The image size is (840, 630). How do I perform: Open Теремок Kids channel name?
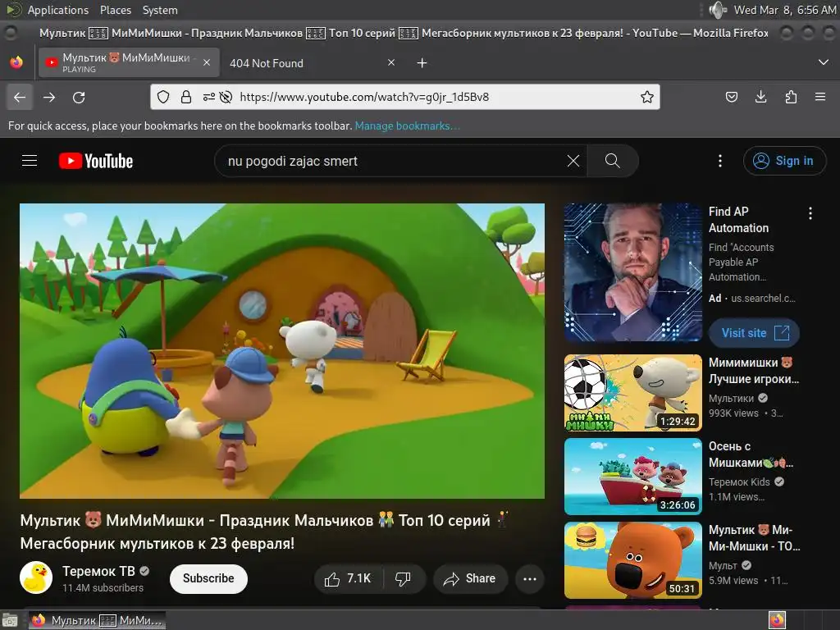coord(739,482)
